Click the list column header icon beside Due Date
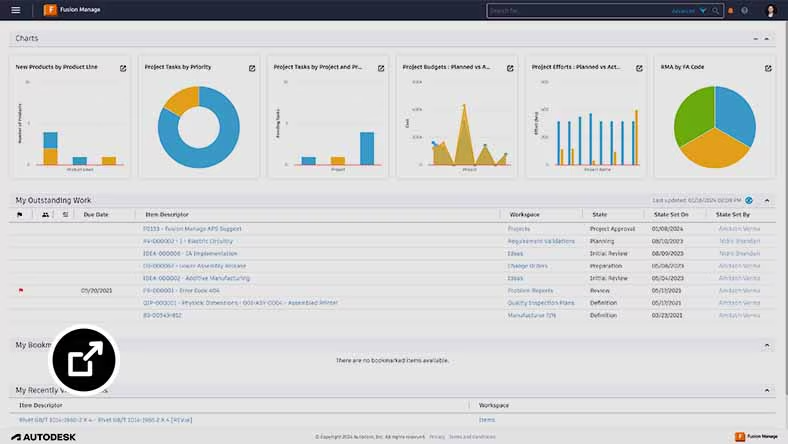The height and width of the screenshot is (444, 788). point(65,215)
